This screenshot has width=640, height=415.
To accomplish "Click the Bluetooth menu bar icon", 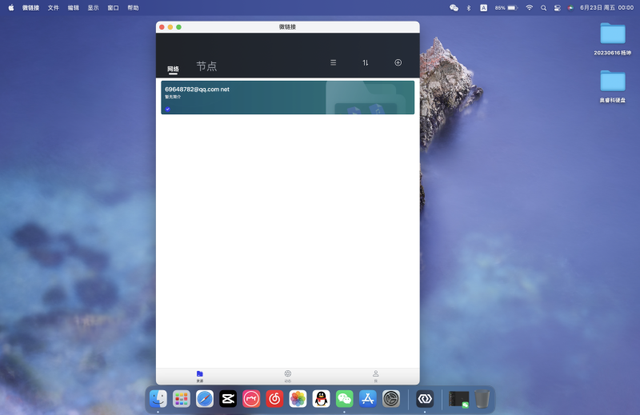I will [x=469, y=8].
